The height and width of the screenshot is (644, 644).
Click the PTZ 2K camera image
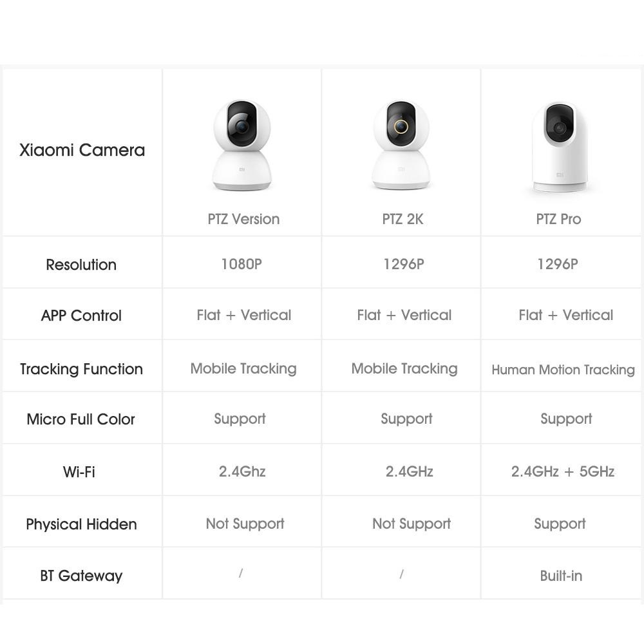click(401, 146)
